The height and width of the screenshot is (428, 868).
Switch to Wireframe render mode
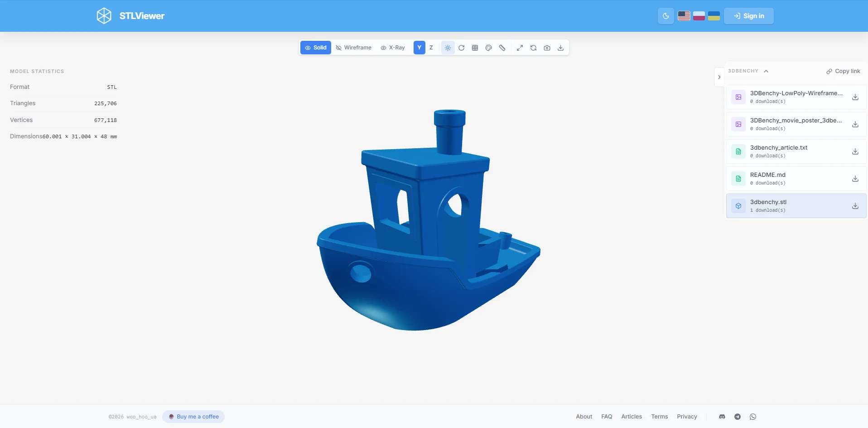353,48
